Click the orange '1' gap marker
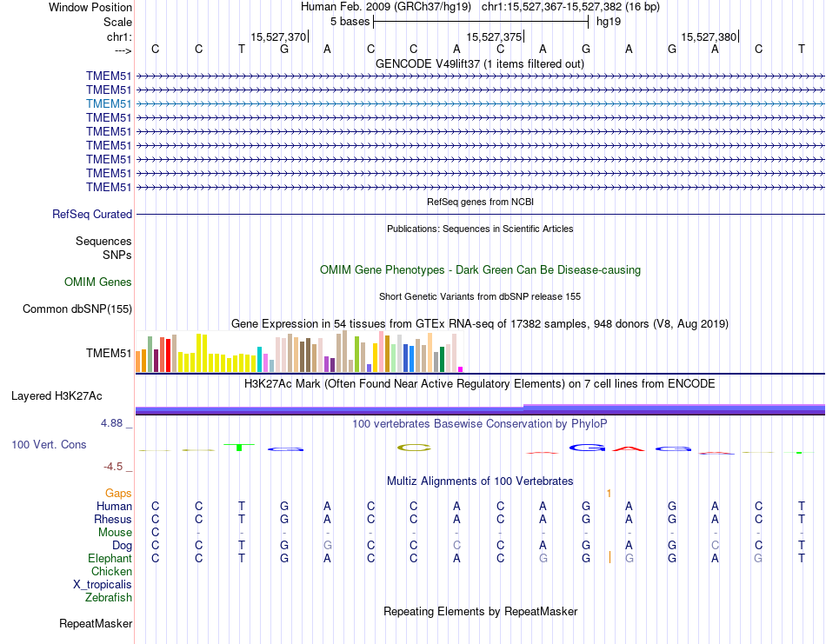Screen dimensions: 826x644 [x=609, y=494]
